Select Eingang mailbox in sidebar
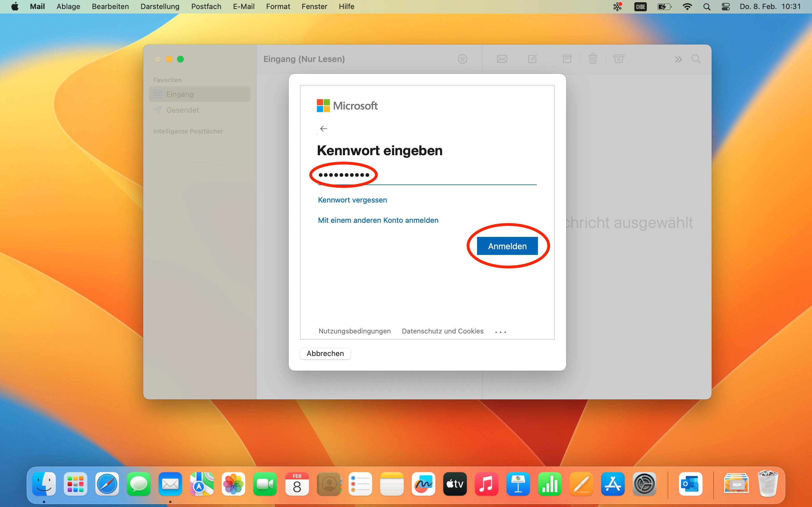The height and width of the screenshot is (507, 812). 180,94
